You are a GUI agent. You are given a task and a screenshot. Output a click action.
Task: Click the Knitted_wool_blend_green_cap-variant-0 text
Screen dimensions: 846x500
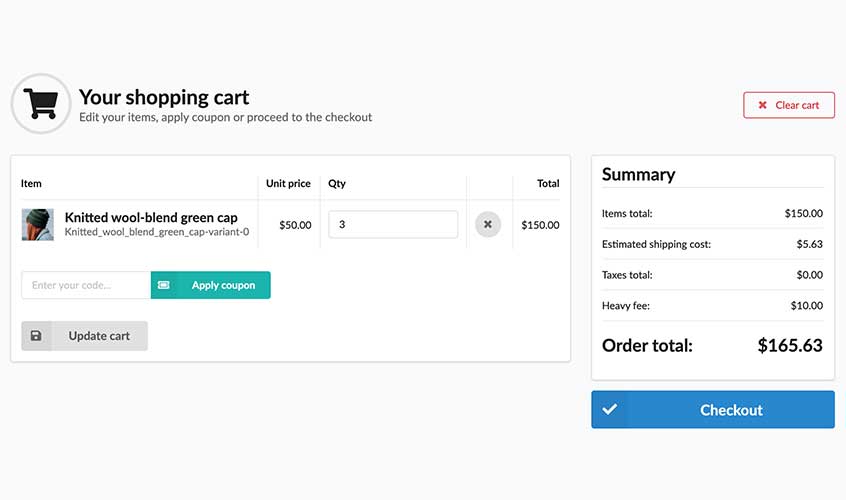pyautogui.click(x=157, y=232)
